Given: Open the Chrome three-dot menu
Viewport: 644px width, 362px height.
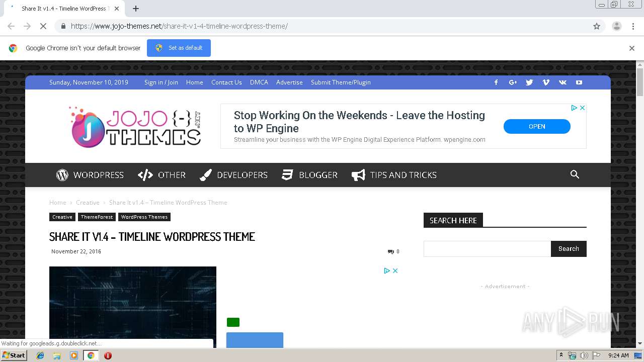Looking at the screenshot, I should pyautogui.click(x=633, y=26).
